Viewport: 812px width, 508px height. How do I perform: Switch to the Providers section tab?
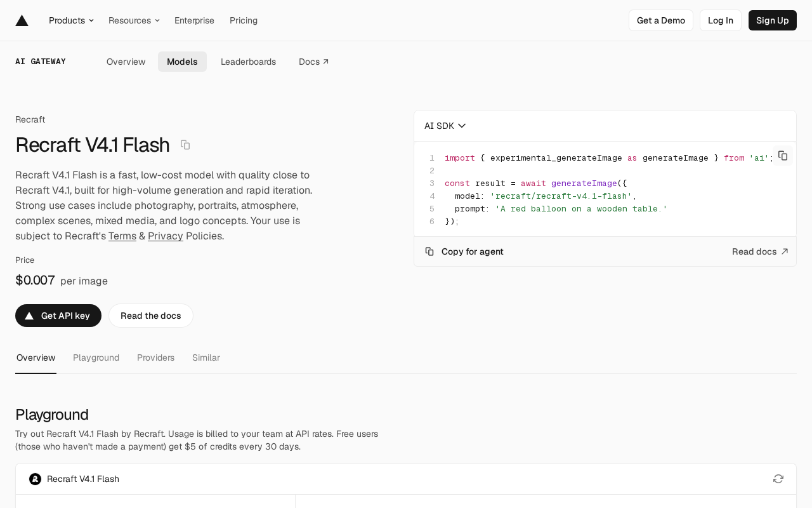coord(155,358)
